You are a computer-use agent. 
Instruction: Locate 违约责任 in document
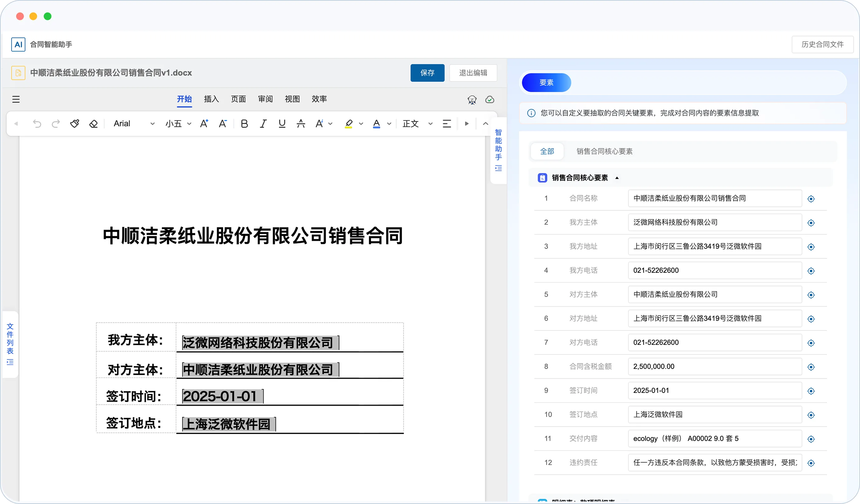(811, 463)
